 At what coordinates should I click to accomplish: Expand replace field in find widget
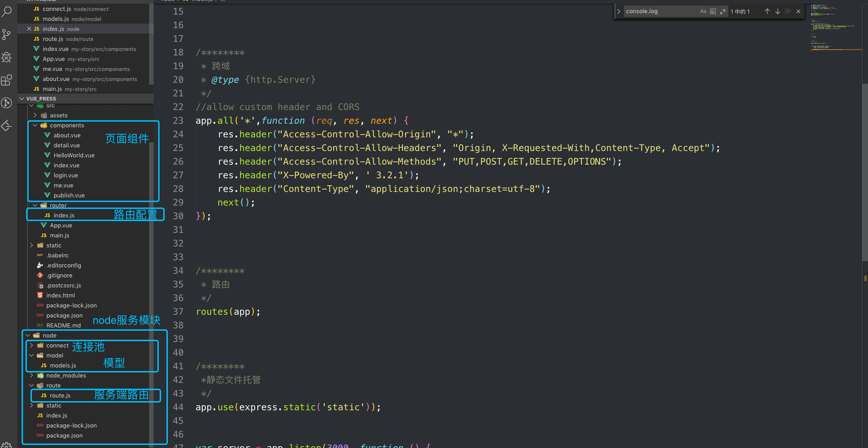click(618, 11)
